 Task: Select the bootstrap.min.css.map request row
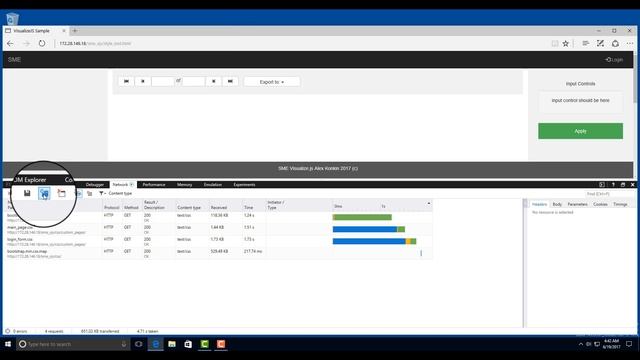(x=219, y=253)
